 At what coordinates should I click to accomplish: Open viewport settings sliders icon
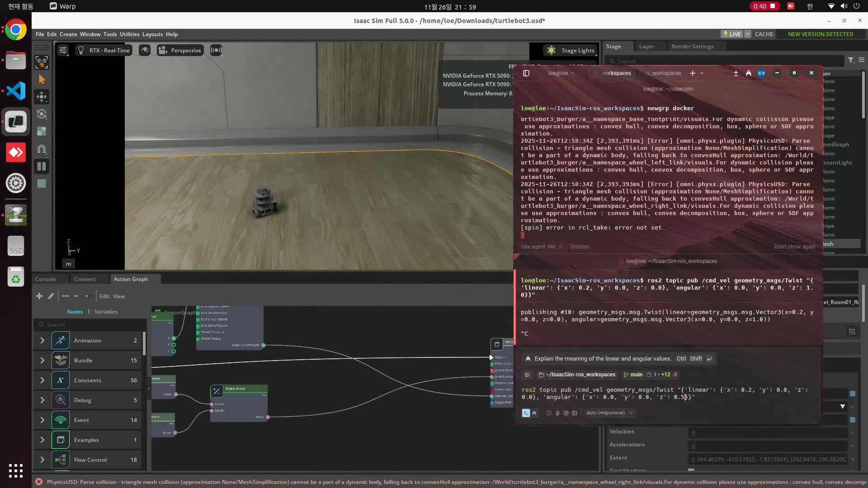pyautogui.click(x=63, y=50)
